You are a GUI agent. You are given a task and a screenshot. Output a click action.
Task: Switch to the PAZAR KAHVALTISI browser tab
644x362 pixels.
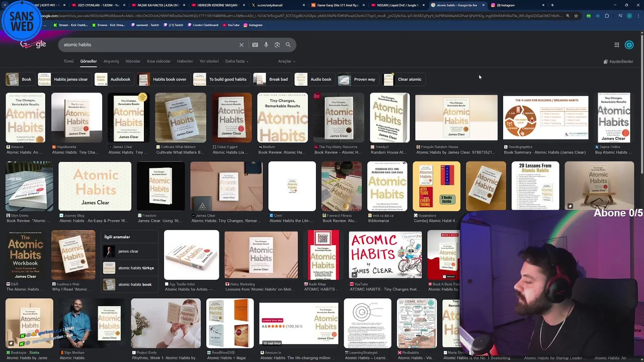point(159,5)
